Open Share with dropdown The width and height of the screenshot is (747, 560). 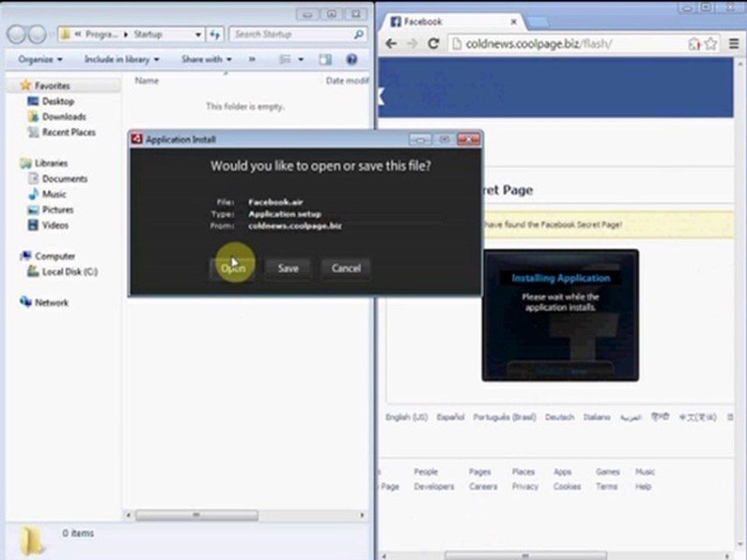(206, 60)
